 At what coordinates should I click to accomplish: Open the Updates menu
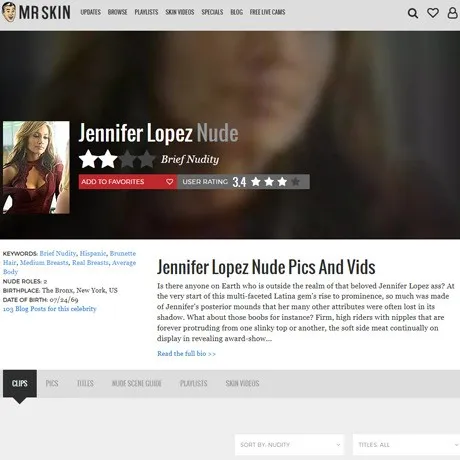(x=90, y=12)
